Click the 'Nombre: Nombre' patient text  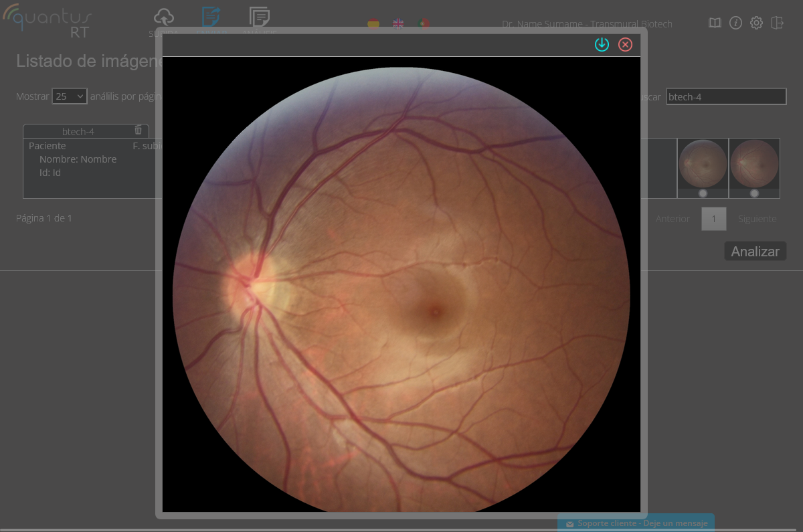[x=78, y=159]
